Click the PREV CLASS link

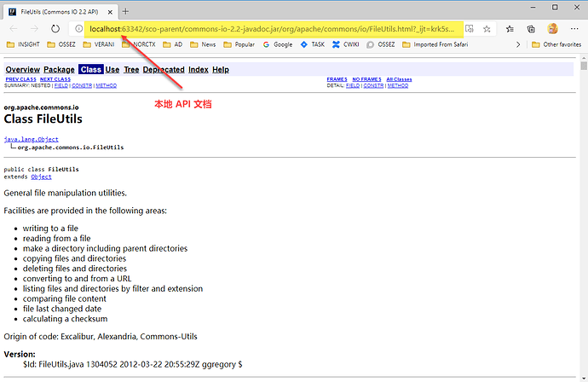click(20, 79)
